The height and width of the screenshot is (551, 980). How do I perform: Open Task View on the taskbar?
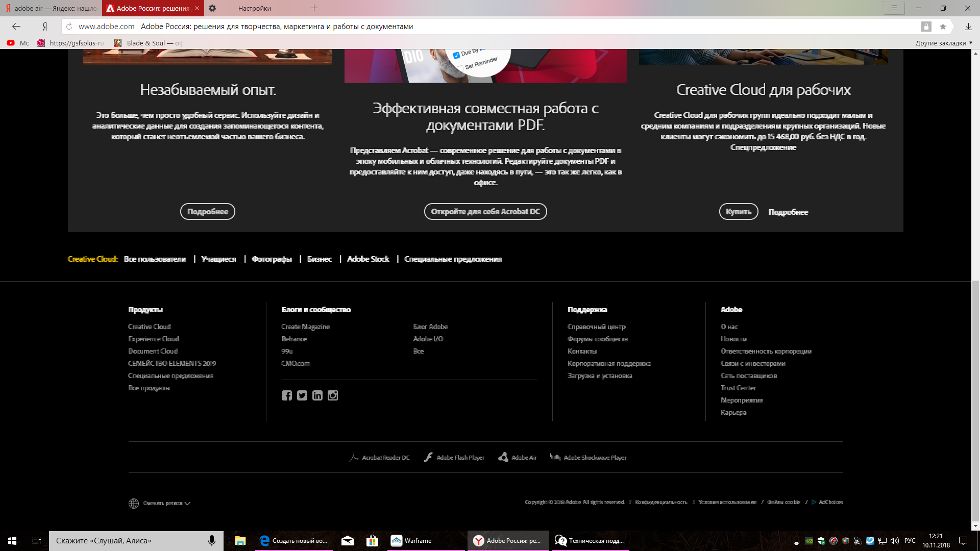point(37,541)
